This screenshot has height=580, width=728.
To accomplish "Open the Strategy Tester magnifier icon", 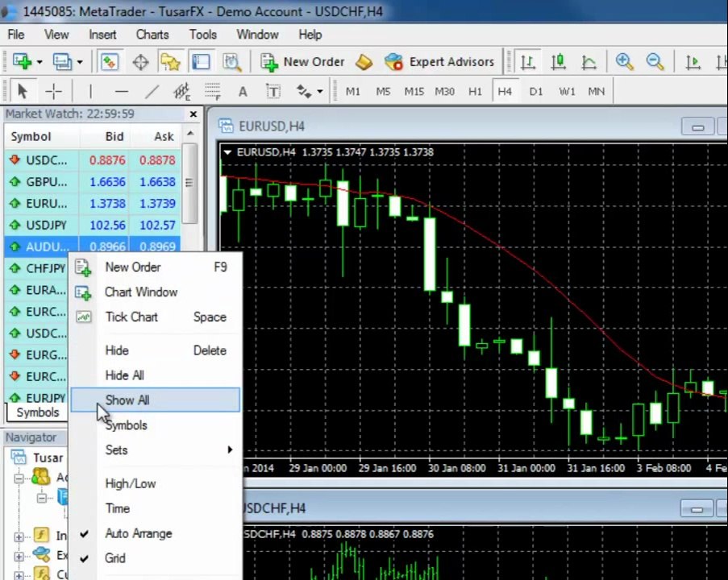I will pos(231,62).
